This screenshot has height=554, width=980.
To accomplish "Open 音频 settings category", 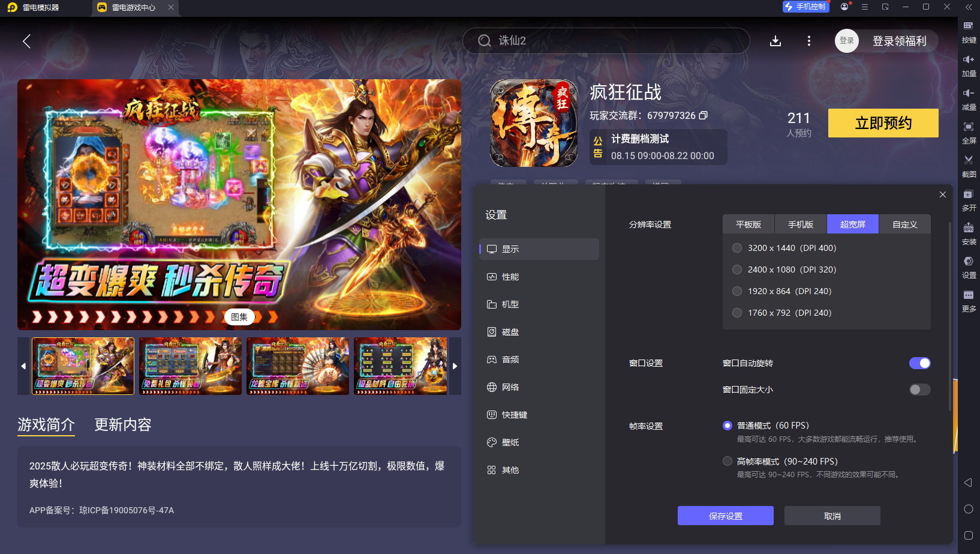I will tap(539, 360).
